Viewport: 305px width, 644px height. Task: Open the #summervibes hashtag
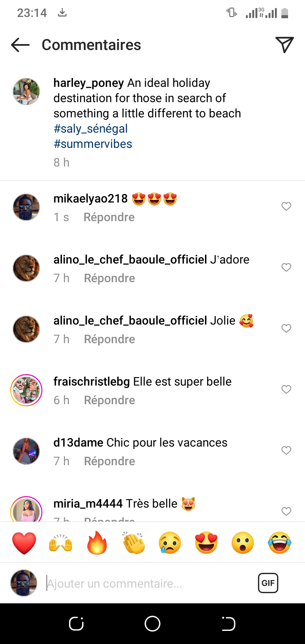[93, 144]
